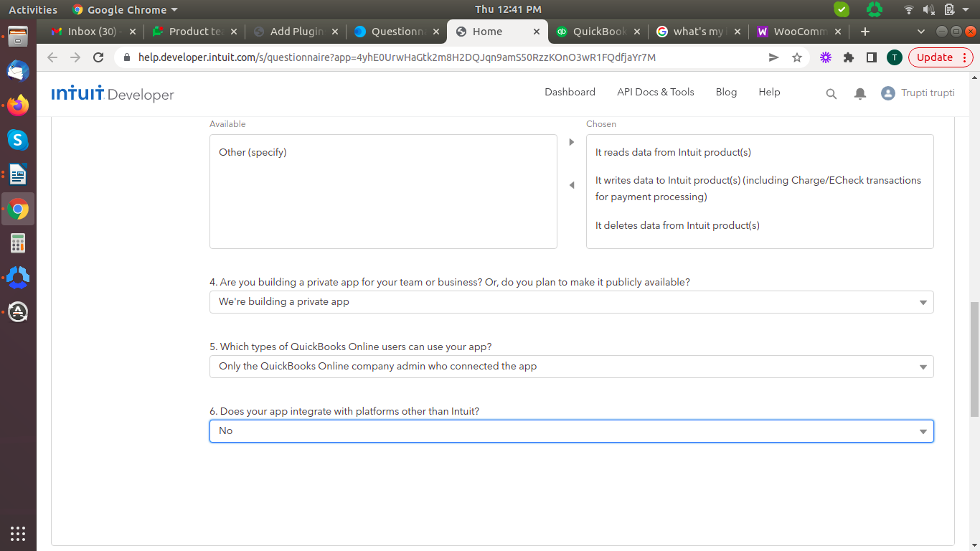The image size is (980, 551).
Task: Reload the page using refresh icon
Action: 98,57
